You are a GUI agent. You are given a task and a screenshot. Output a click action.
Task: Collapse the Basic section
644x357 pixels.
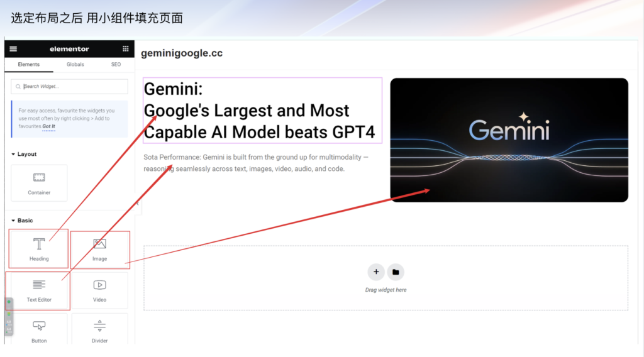[14, 221]
